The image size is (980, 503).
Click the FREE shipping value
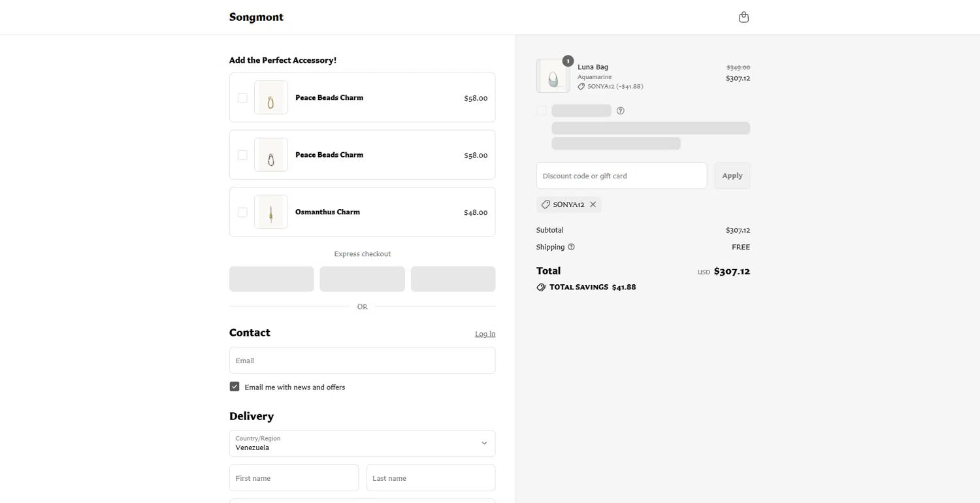[741, 247]
